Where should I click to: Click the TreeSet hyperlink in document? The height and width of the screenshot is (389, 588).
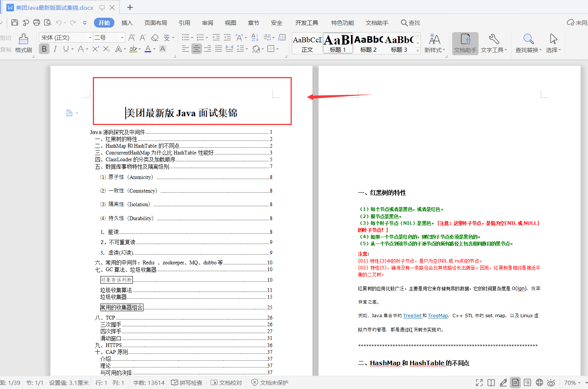coord(412,316)
